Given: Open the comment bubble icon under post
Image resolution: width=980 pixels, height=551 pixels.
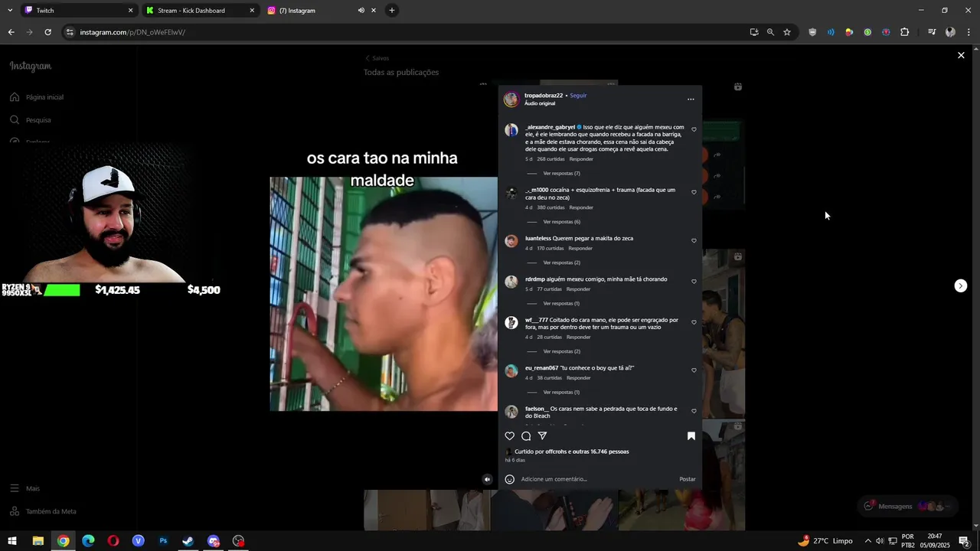Looking at the screenshot, I should click(x=526, y=436).
